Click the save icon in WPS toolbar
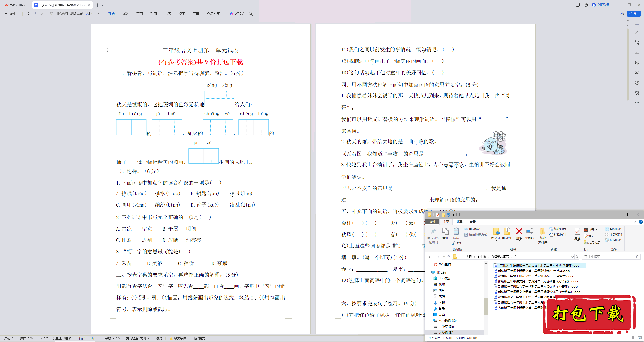The width and height of the screenshot is (644, 342). coord(28,14)
